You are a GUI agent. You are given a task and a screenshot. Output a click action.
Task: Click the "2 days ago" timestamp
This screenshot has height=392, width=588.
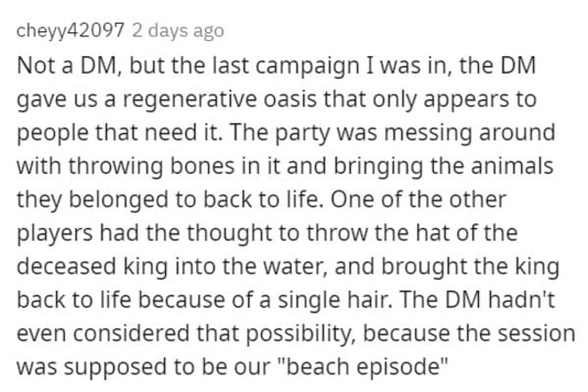178,30
